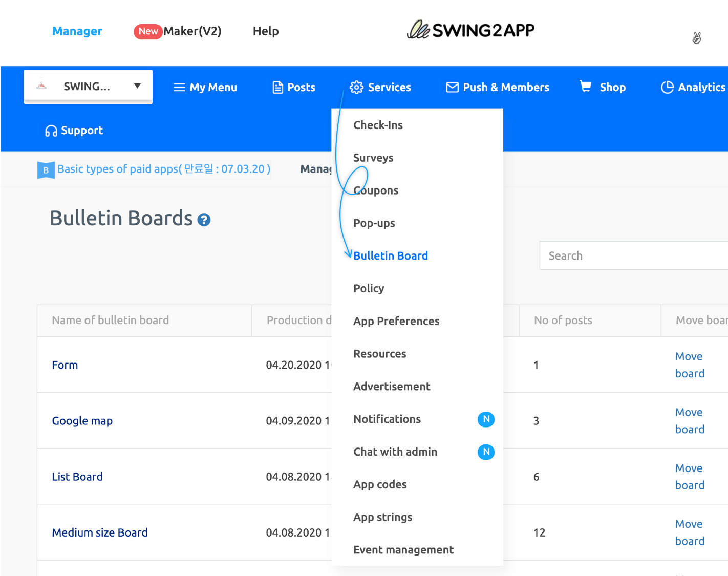Click the Push & Members envelope icon
Viewport: 728px width, 576px height.
pos(452,88)
